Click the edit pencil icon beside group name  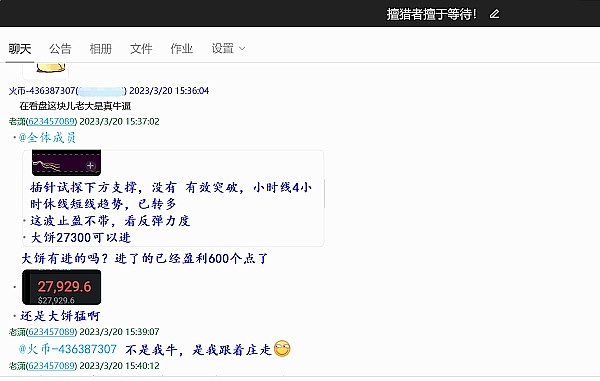point(494,14)
